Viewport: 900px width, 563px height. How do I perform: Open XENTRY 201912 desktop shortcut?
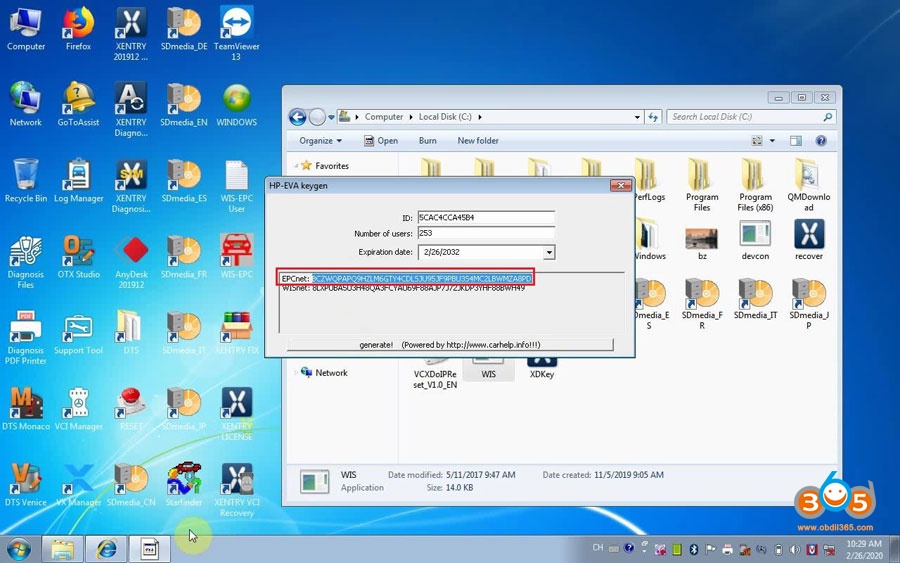[x=131, y=34]
